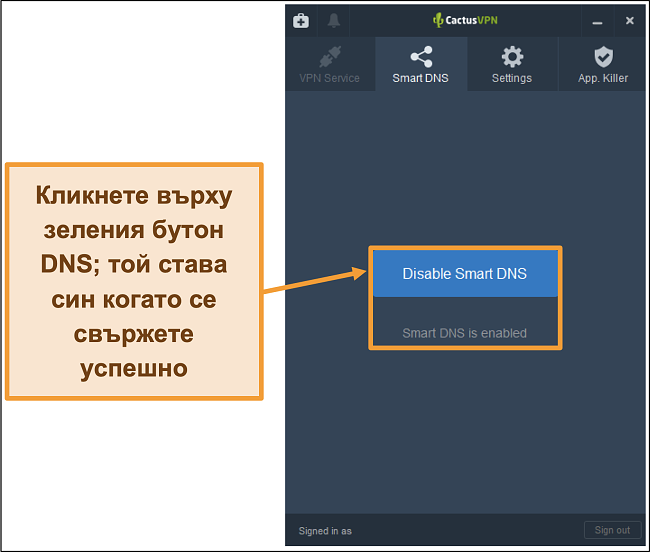
Task: Switch to the VPN Service tab
Action: [x=330, y=64]
